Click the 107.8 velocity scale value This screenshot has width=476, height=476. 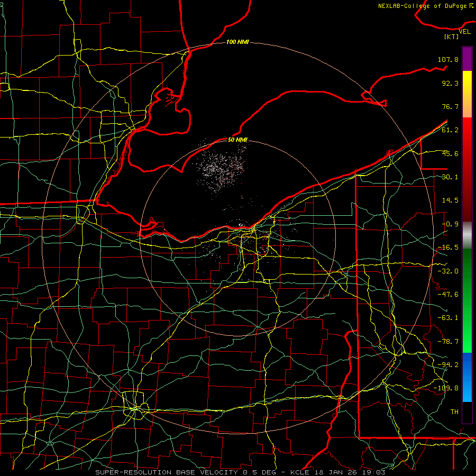point(448,59)
